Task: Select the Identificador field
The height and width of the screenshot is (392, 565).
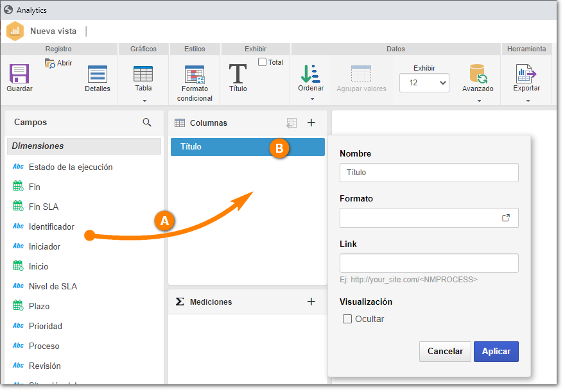Action: [x=51, y=226]
